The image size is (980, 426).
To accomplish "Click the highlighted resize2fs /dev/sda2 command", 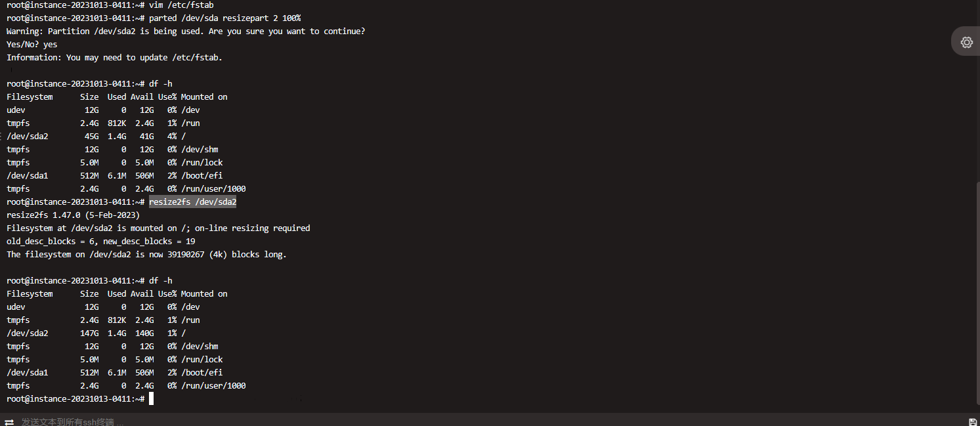I will (192, 202).
